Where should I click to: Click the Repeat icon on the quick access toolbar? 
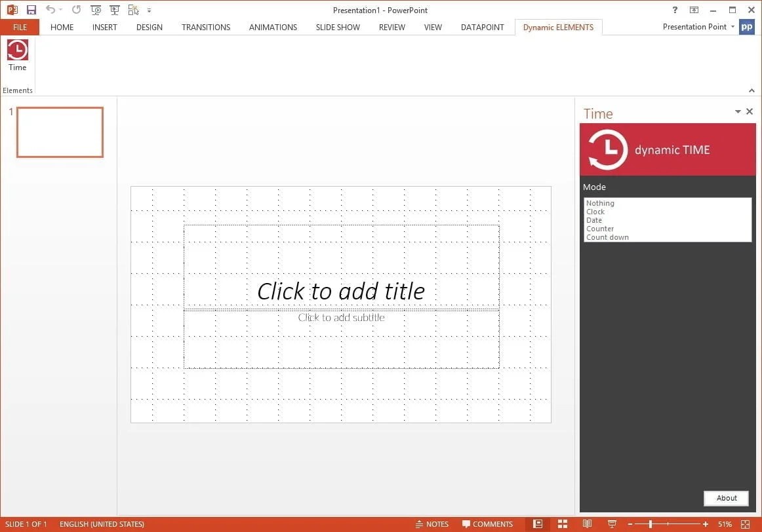click(x=76, y=10)
